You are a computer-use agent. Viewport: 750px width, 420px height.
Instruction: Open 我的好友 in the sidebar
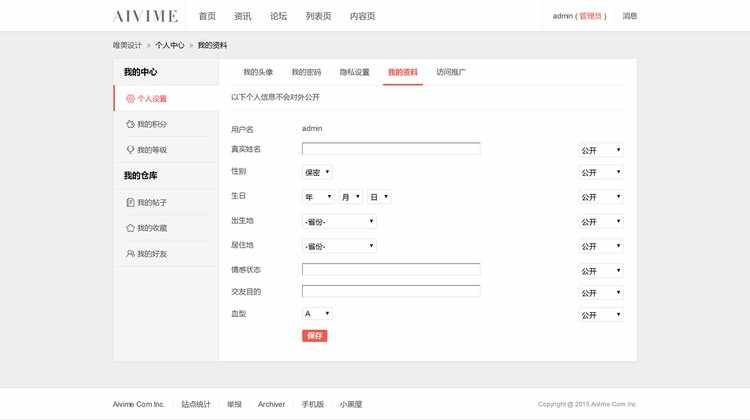[x=166, y=254]
